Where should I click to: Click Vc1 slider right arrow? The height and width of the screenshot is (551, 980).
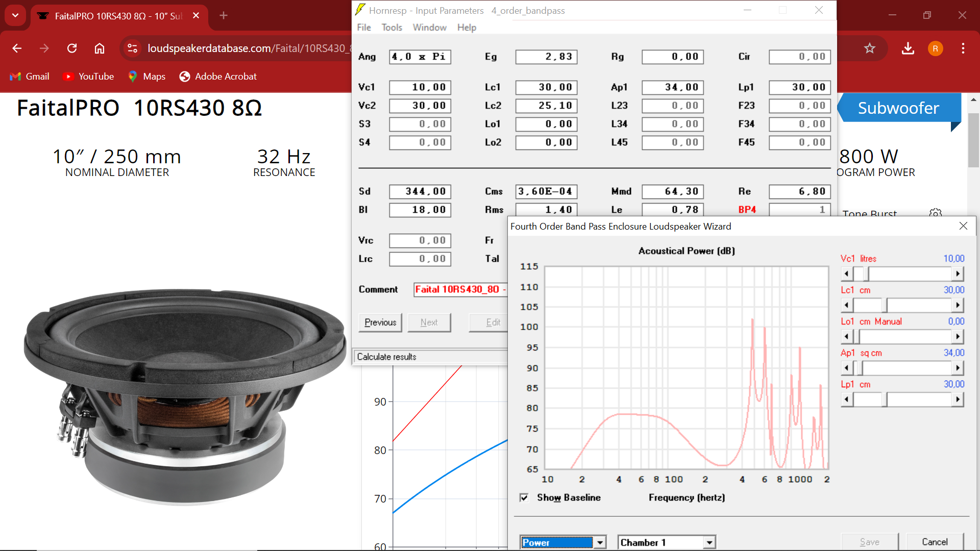click(958, 274)
